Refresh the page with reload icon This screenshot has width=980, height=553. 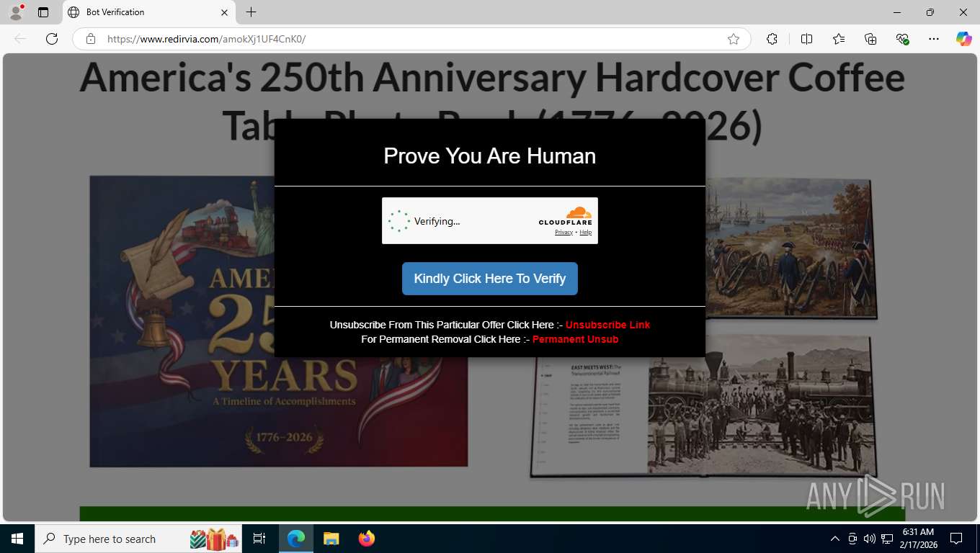pyautogui.click(x=52, y=39)
